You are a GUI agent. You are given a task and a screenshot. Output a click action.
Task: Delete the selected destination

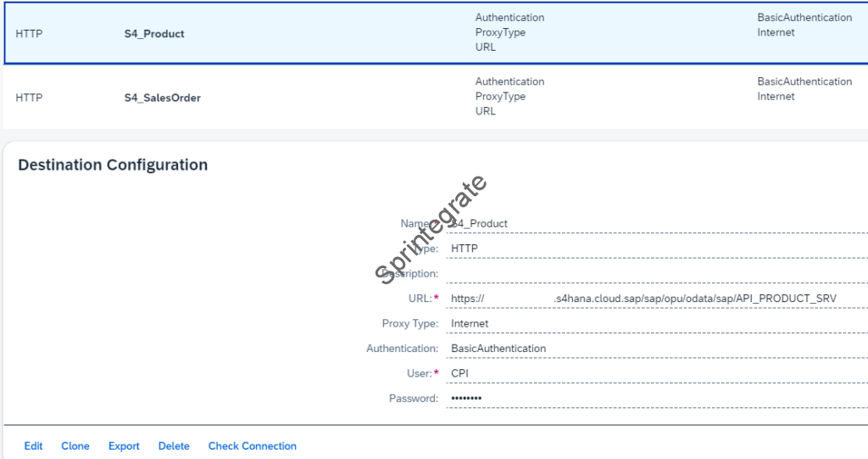[x=174, y=446]
